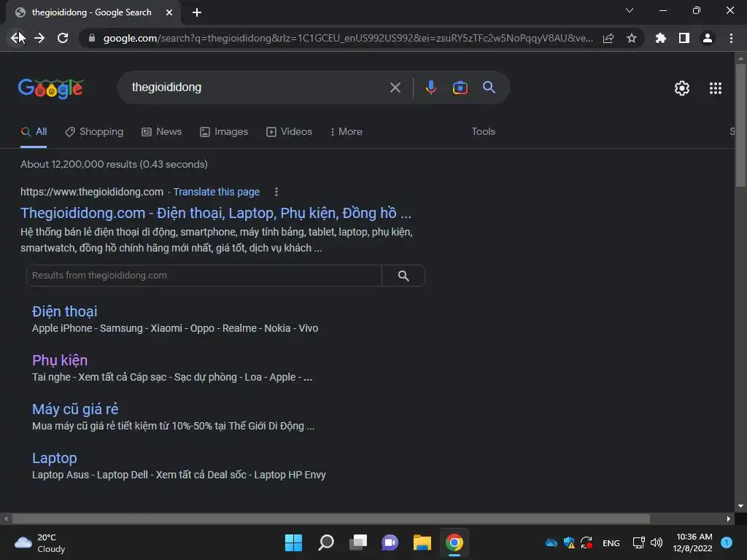Open the Extensions puzzle icon

coord(661,38)
